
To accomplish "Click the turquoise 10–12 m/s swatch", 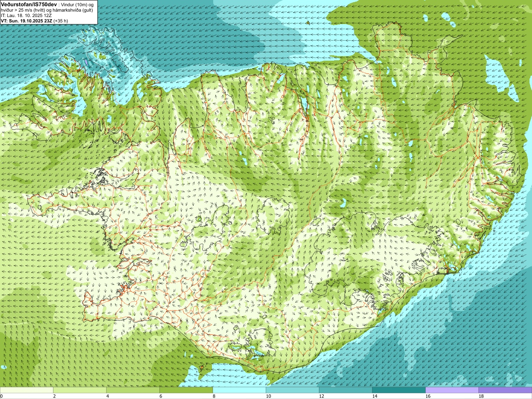I will [x=293, y=390].
